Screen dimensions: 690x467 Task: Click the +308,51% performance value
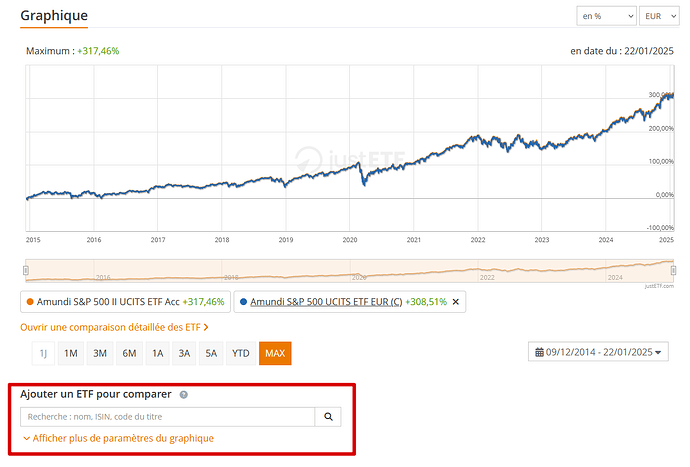(426, 302)
